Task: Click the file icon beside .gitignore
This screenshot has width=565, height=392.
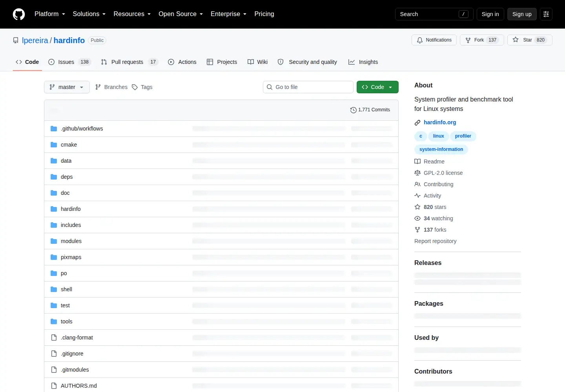Action: point(54,354)
